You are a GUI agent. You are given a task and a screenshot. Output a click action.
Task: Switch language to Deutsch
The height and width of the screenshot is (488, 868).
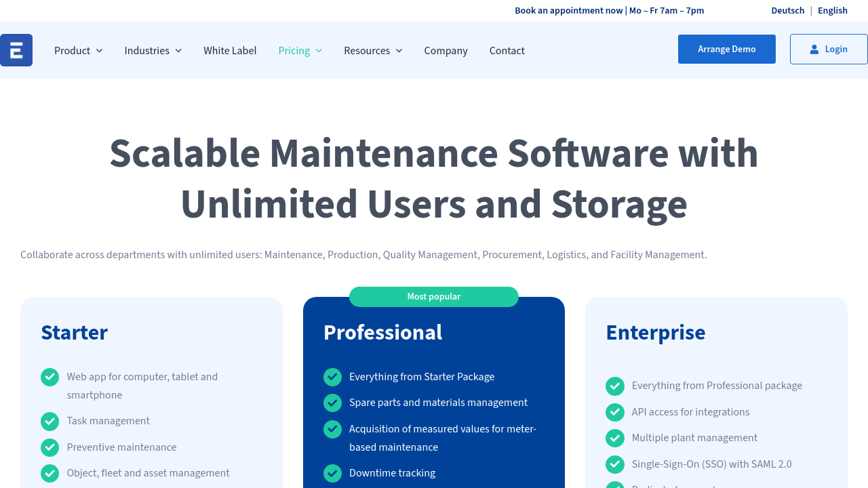[x=787, y=10]
